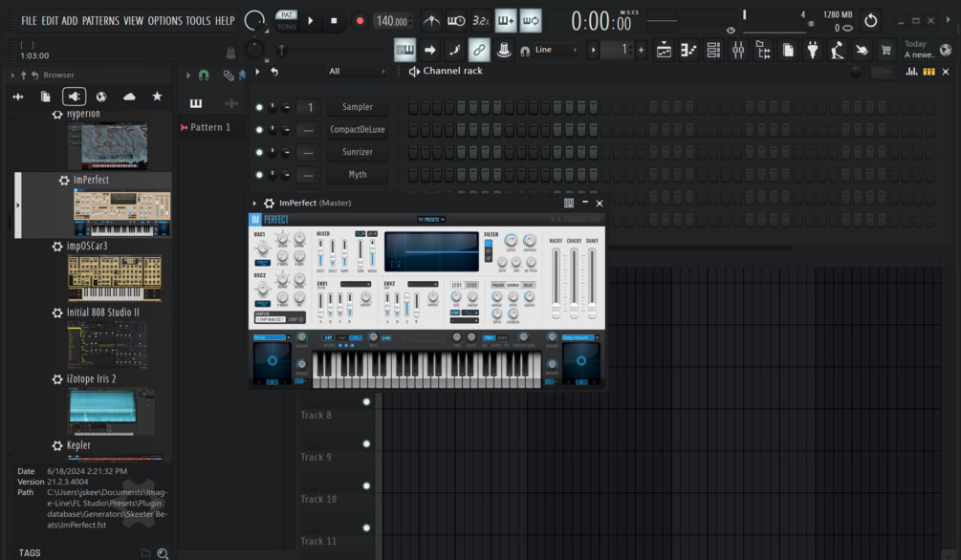Select the Sampler channel button
The image size is (961, 560).
(358, 107)
